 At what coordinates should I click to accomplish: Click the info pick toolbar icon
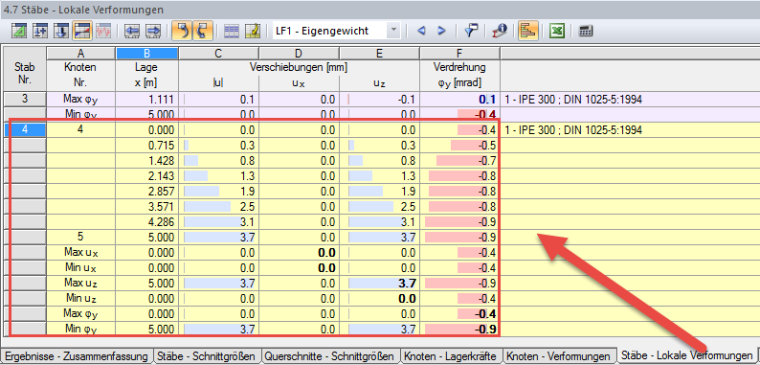tap(499, 31)
